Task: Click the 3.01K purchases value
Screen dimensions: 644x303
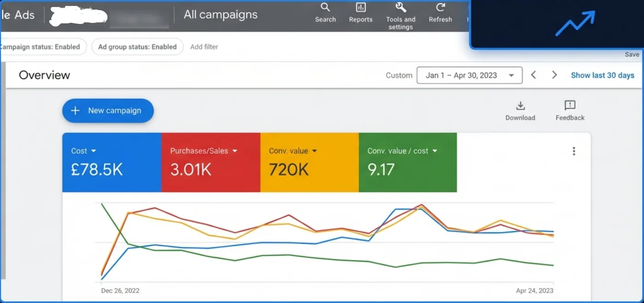Action: (191, 170)
